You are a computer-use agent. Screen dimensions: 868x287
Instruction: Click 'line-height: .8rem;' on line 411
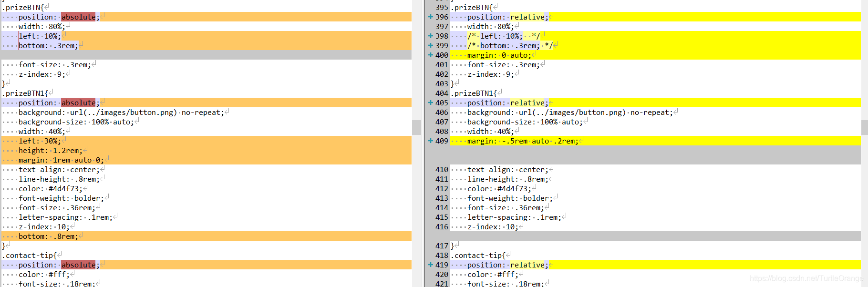click(x=508, y=179)
